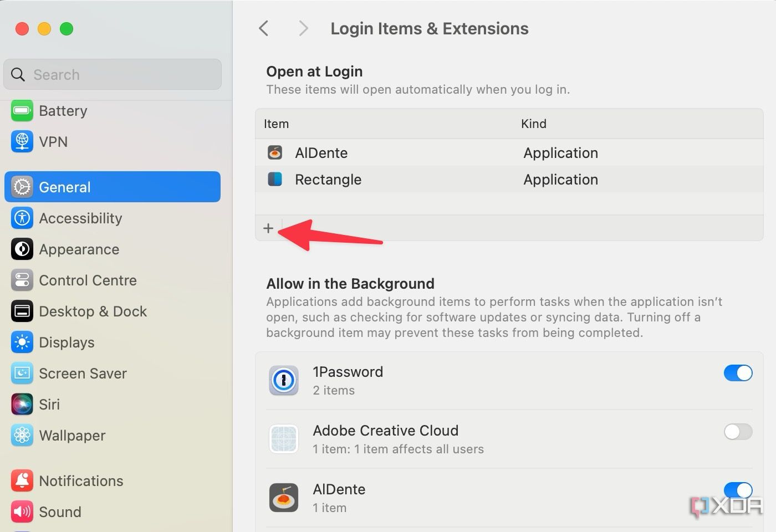Go back with the left chevron
Viewport: 776px width, 532px height.
264,28
